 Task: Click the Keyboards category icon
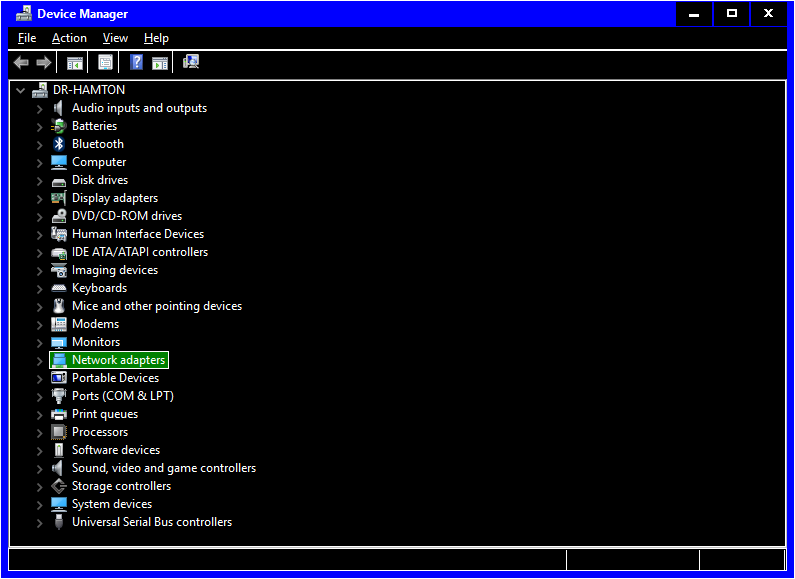pos(59,288)
